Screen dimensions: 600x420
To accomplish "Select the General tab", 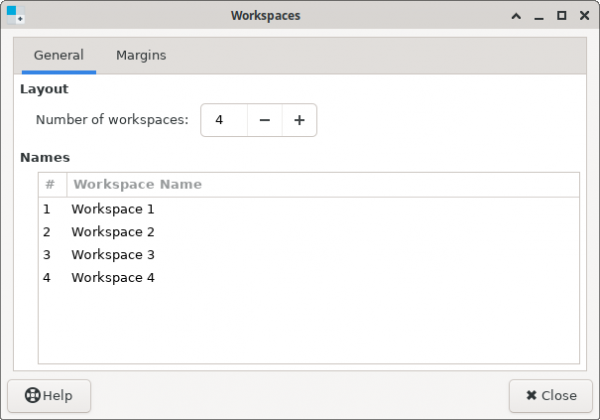I will click(x=59, y=55).
